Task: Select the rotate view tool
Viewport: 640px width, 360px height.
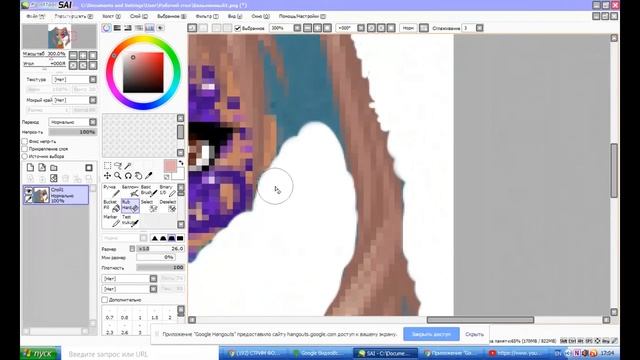Action: pyautogui.click(x=128, y=176)
